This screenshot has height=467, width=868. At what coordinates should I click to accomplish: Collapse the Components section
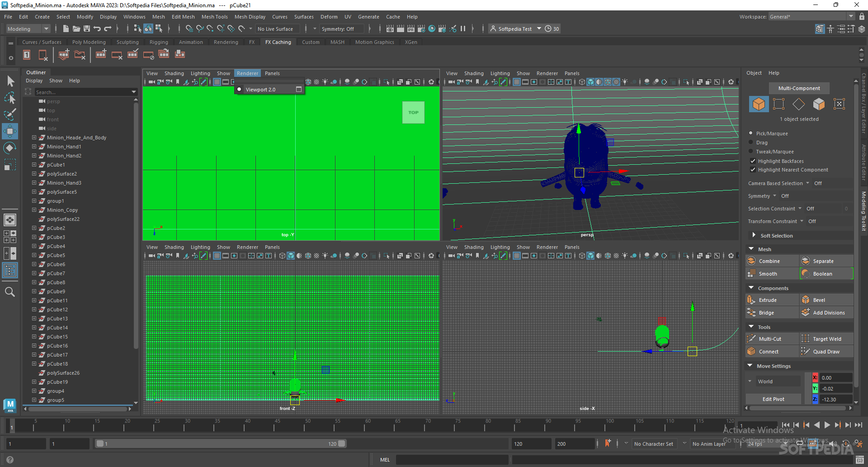[x=751, y=288]
